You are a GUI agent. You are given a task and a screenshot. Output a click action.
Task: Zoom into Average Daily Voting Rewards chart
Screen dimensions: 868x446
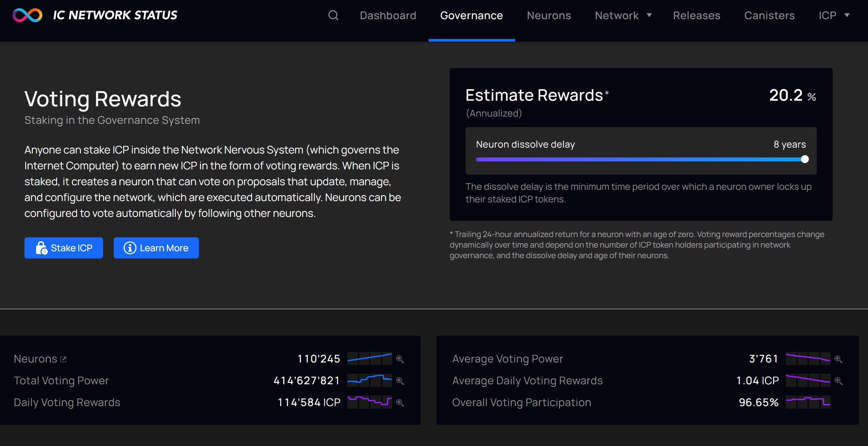pyautogui.click(x=838, y=381)
